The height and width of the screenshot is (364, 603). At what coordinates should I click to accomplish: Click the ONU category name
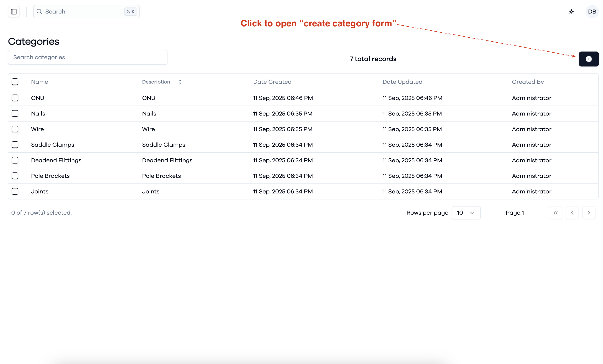pyautogui.click(x=38, y=98)
